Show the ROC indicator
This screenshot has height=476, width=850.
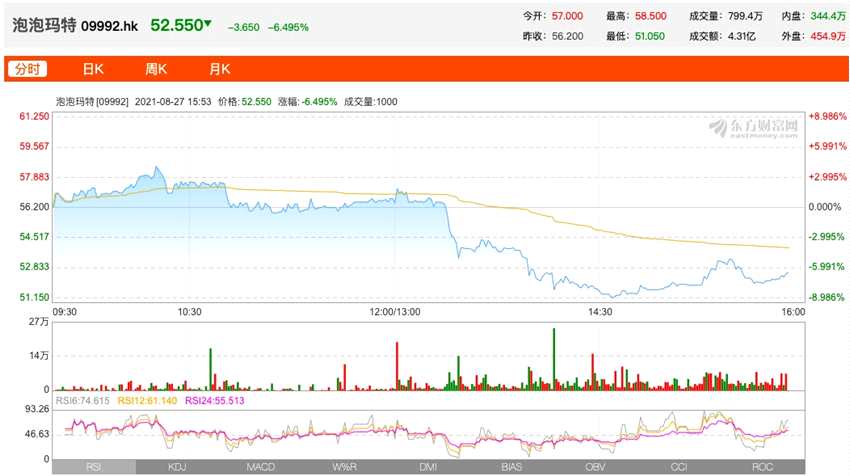(x=763, y=467)
